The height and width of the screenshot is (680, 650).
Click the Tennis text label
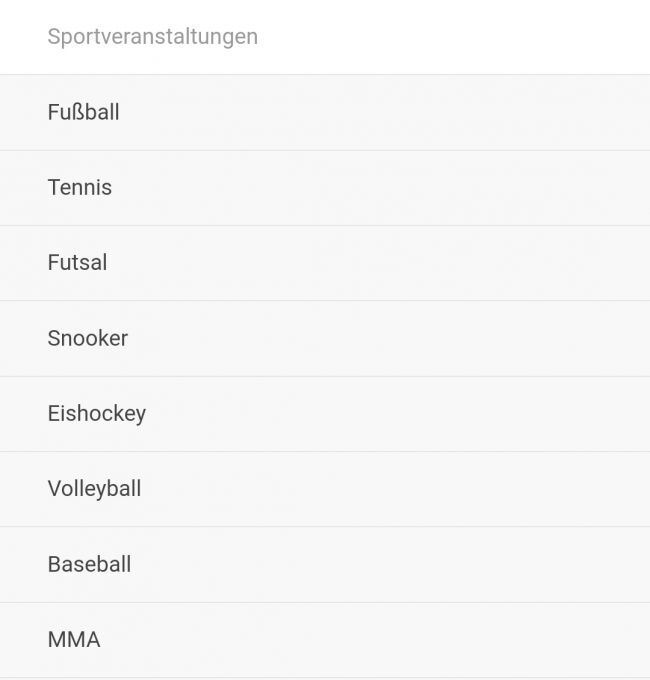(80, 187)
